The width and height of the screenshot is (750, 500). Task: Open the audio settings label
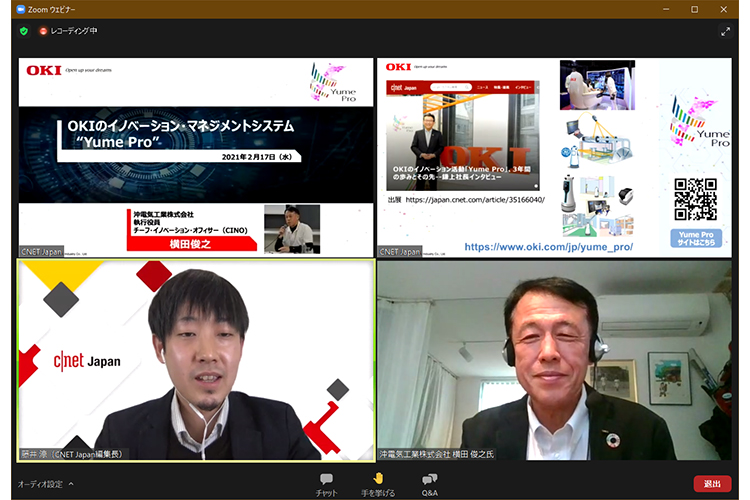[x=40, y=484]
